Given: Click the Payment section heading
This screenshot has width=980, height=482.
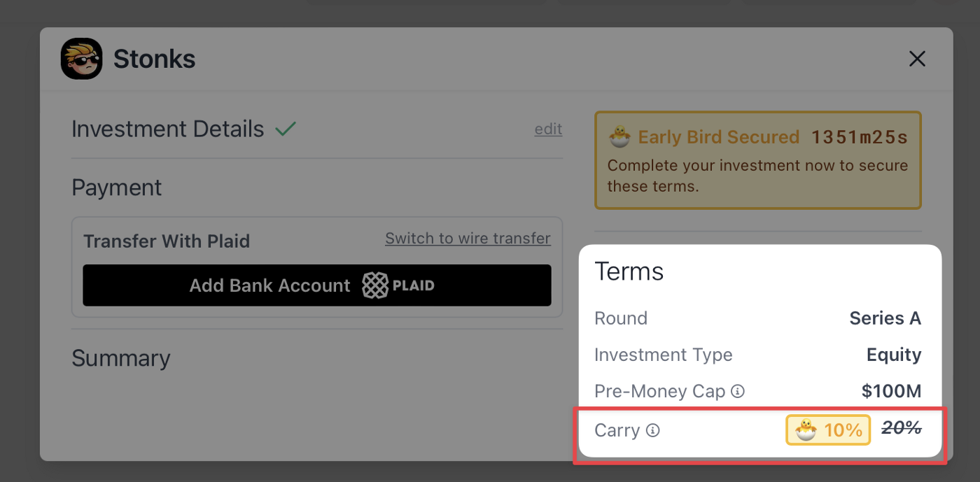Looking at the screenshot, I should [117, 187].
